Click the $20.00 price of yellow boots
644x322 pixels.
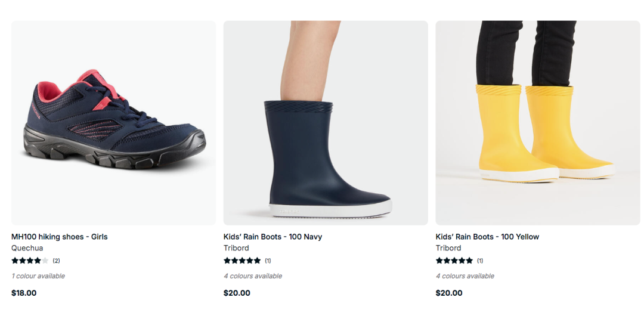pyautogui.click(x=449, y=293)
